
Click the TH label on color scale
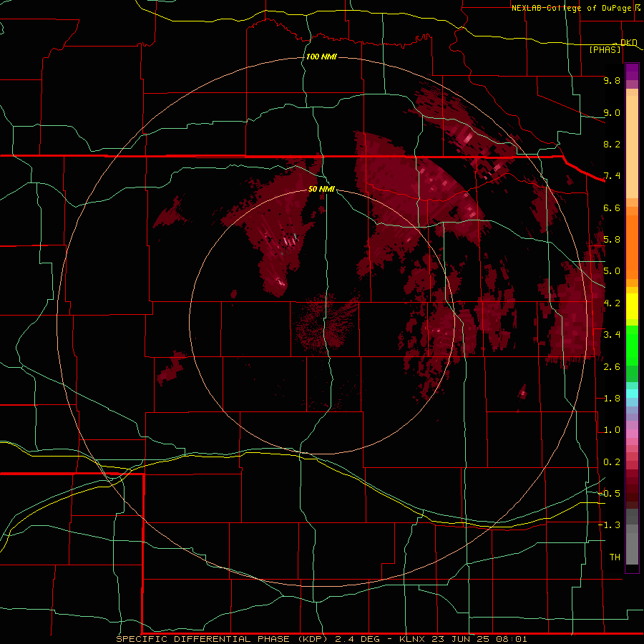coord(615,557)
